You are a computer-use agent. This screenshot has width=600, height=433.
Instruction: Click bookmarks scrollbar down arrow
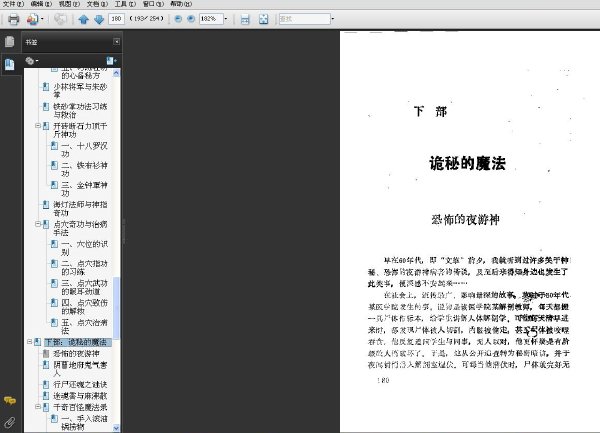116,428
